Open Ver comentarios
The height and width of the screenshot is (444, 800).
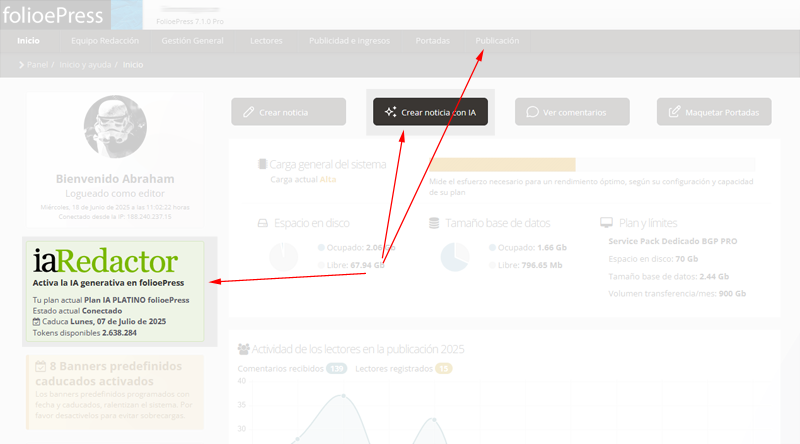[572, 112]
